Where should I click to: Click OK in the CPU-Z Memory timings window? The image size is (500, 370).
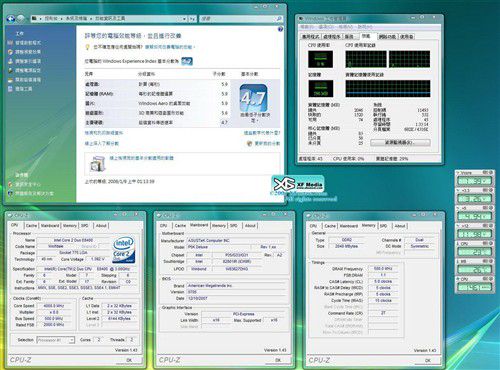428,360
